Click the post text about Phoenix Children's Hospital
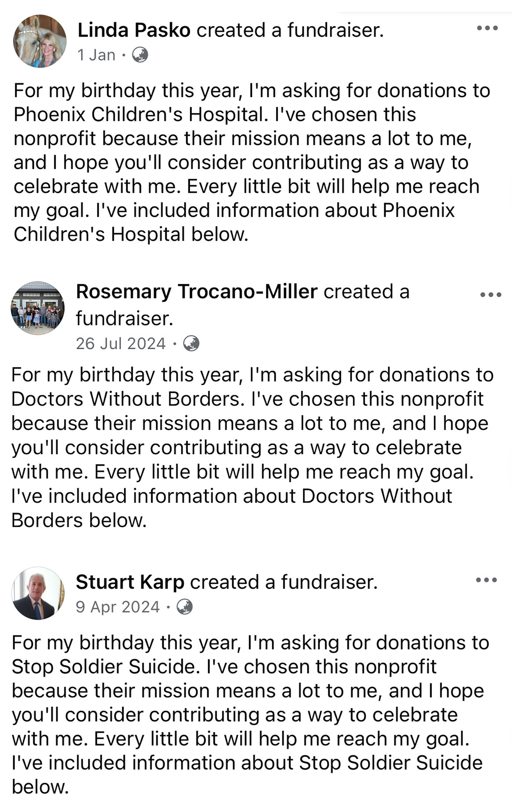Screen dimensions: 512x812 point(252,162)
